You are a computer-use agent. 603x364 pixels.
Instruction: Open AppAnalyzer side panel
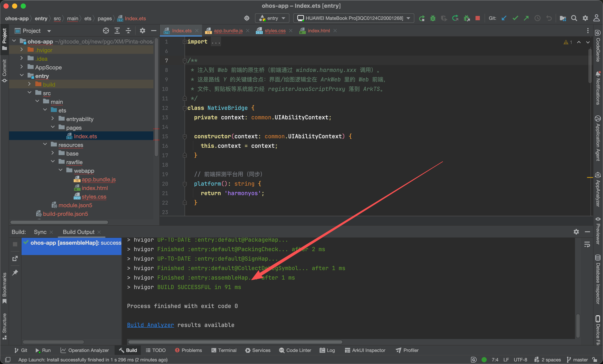tap(598, 190)
